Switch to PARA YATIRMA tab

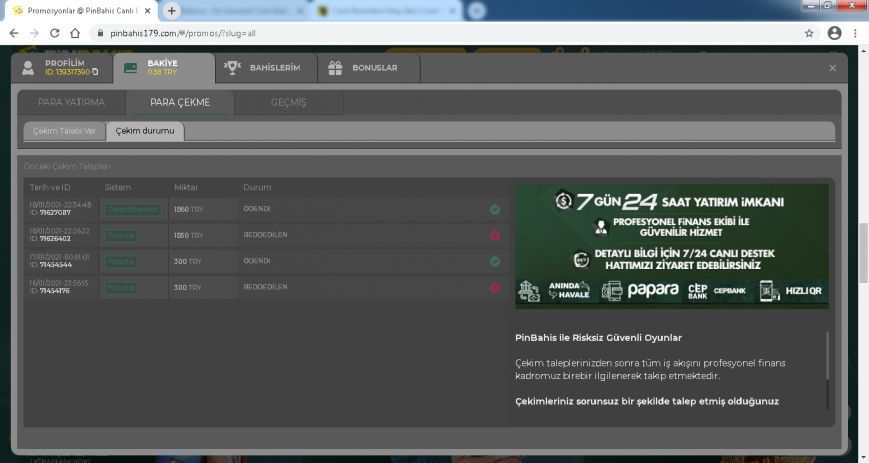click(71, 103)
